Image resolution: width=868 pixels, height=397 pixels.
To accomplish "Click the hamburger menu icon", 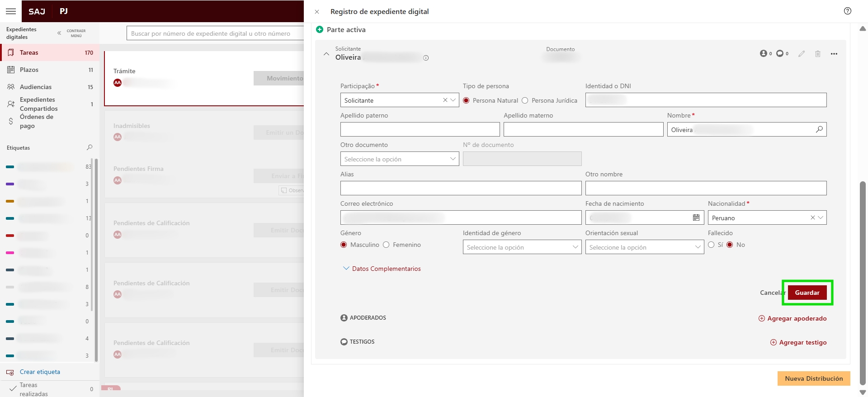I will tap(11, 11).
